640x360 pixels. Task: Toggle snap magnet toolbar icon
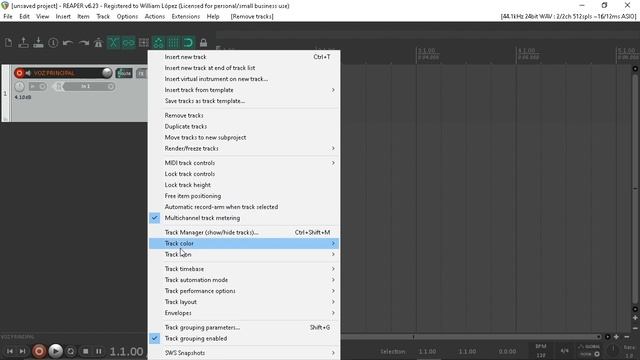coord(188,42)
